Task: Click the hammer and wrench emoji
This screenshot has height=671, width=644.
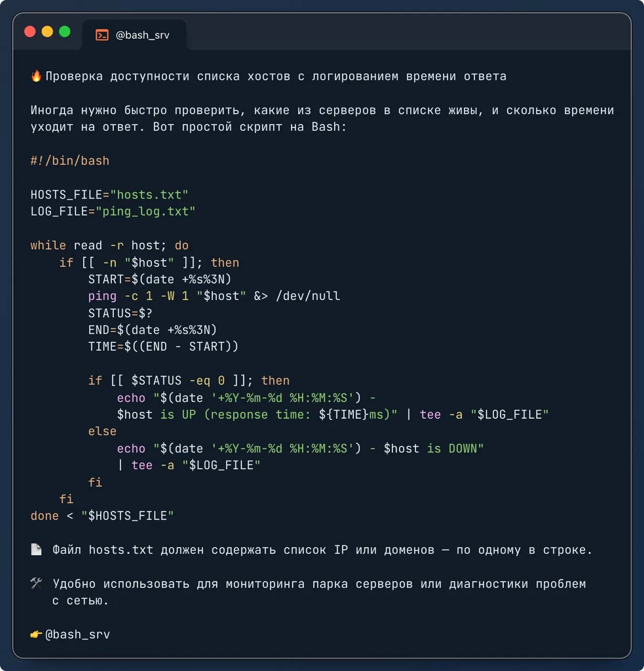Action: pyautogui.click(x=36, y=583)
